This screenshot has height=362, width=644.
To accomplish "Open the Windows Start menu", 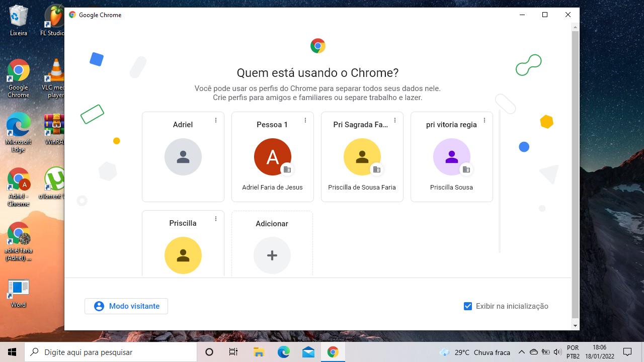I will coord(12,352).
